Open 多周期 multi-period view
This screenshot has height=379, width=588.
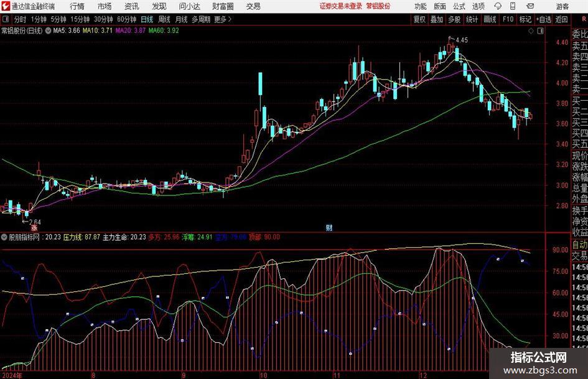point(201,19)
